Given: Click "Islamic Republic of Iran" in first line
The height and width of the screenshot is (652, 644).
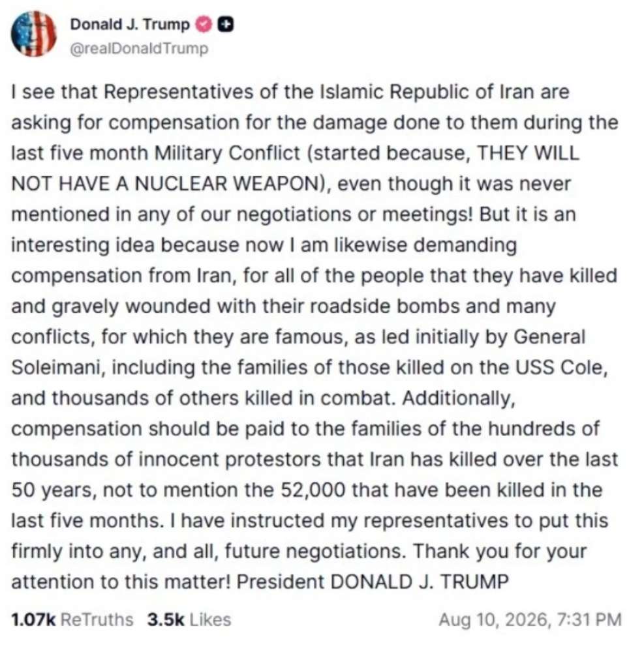Looking at the screenshot, I should point(427,92).
